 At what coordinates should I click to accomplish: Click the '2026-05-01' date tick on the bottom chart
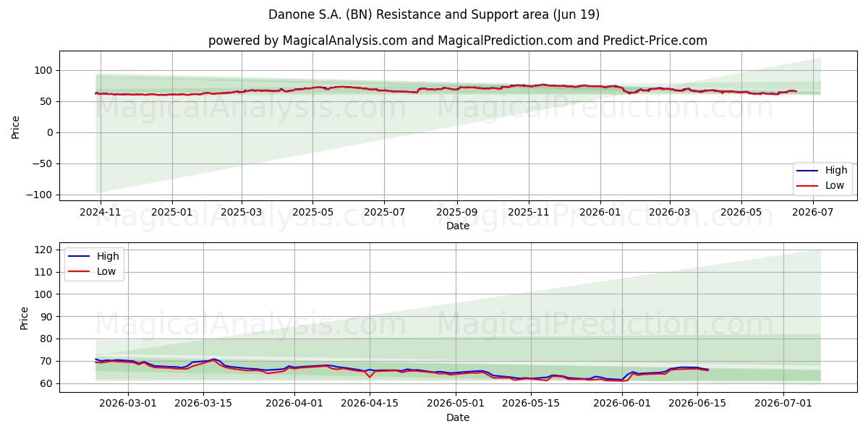pos(456,404)
